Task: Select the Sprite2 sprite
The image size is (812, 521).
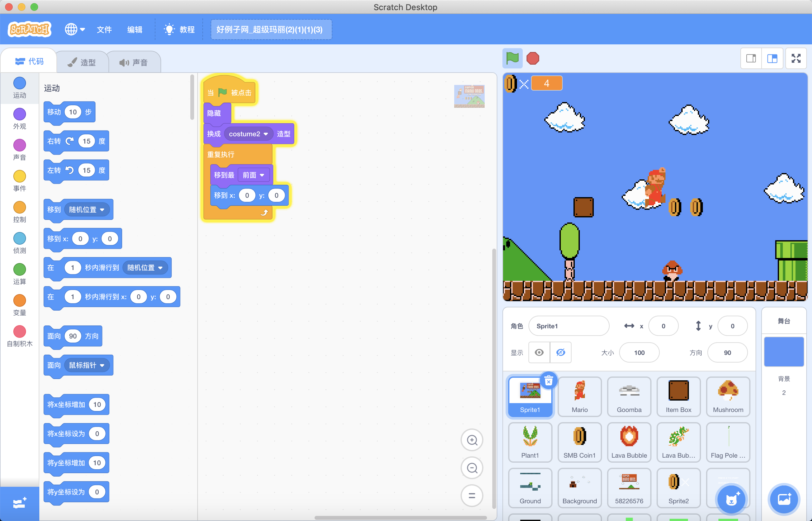Action: pyautogui.click(x=678, y=488)
